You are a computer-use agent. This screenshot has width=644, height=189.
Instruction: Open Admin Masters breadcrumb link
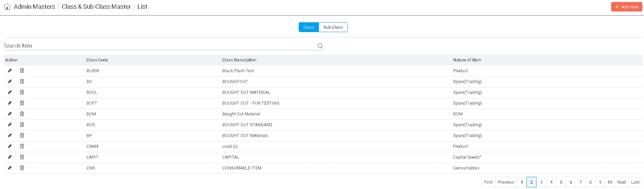pyautogui.click(x=34, y=7)
